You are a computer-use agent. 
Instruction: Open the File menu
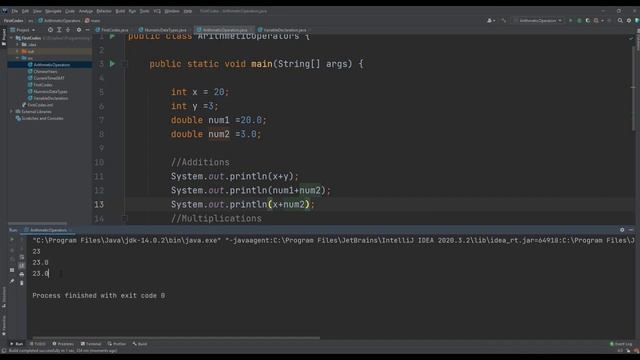pyautogui.click(x=15, y=11)
